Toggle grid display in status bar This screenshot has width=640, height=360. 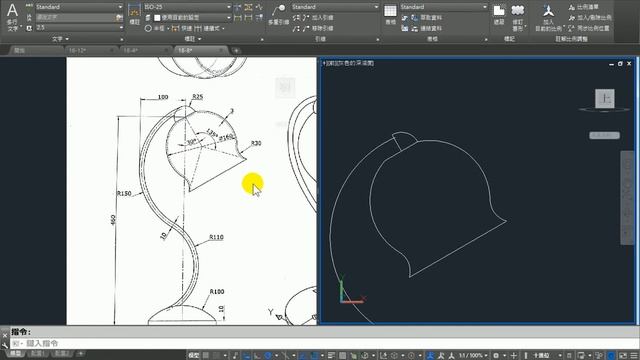tap(205, 355)
